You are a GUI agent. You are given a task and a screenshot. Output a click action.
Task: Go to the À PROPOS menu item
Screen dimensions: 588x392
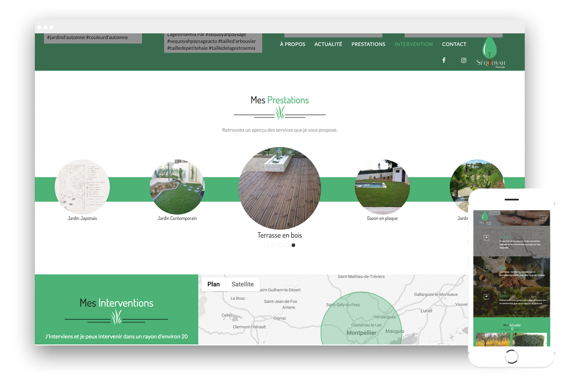pyautogui.click(x=293, y=44)
